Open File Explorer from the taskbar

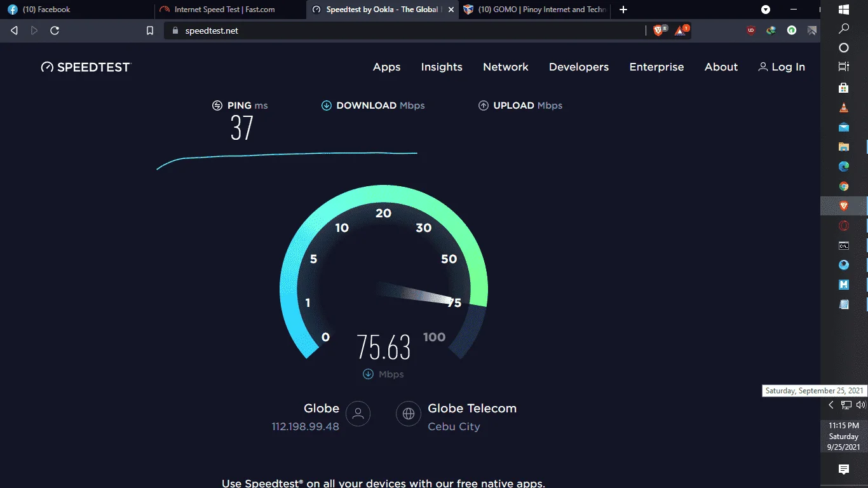[844, 147]
